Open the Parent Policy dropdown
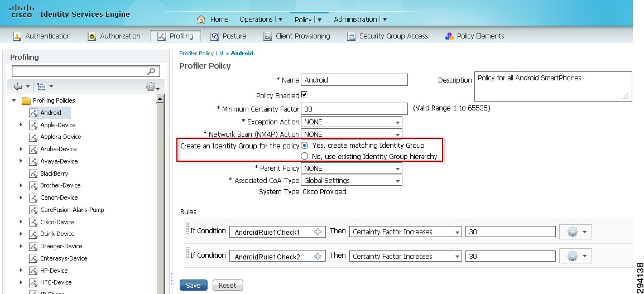This screenshot has height=294, width=644. coord(352,168)
